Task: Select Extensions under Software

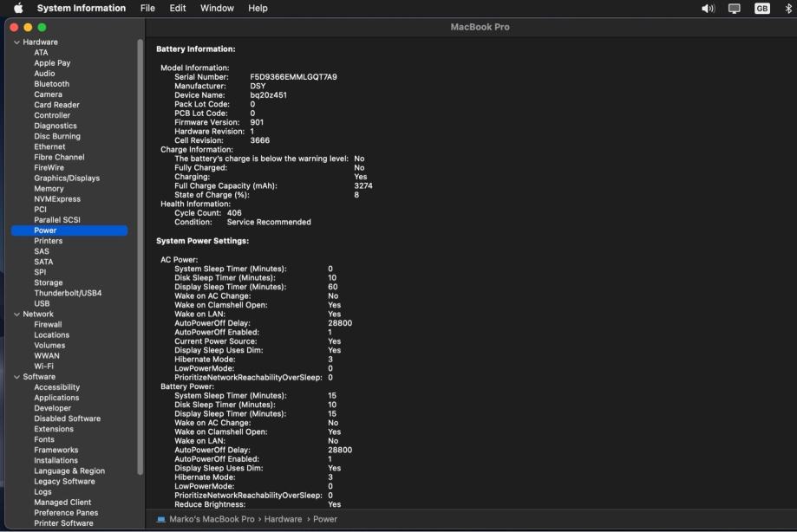Action: [54, 429]
